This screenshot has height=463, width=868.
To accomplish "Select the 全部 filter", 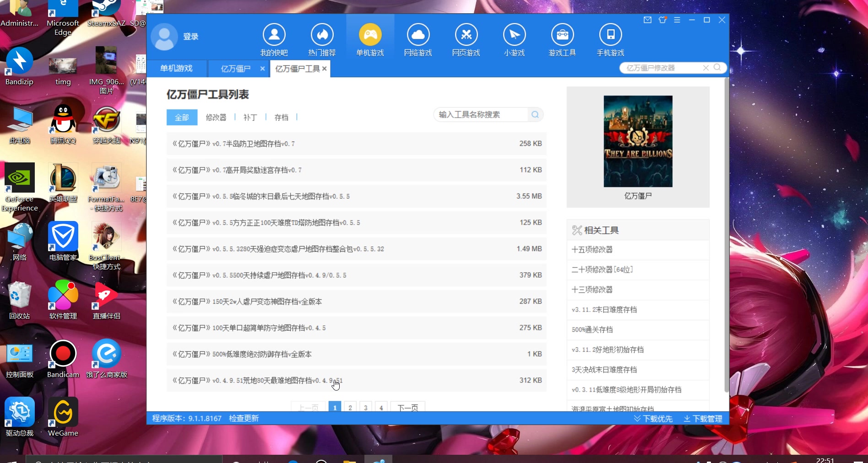I will point(182,118).
